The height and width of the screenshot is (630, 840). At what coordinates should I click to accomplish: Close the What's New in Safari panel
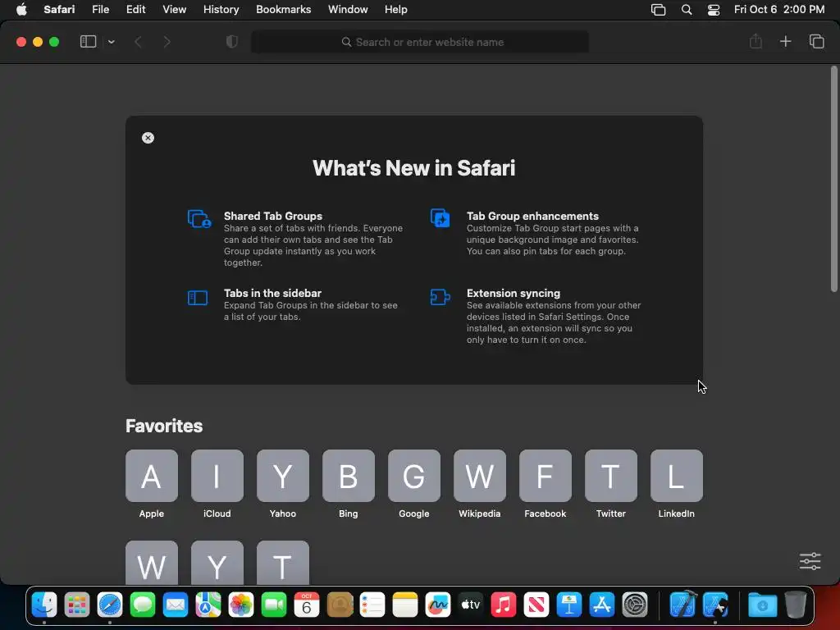148,138
